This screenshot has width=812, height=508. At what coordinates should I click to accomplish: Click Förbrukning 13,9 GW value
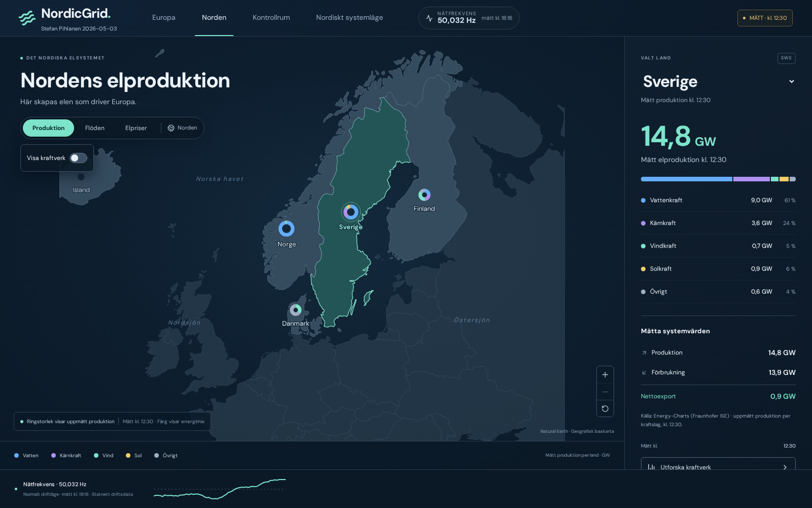pos(782,372)
